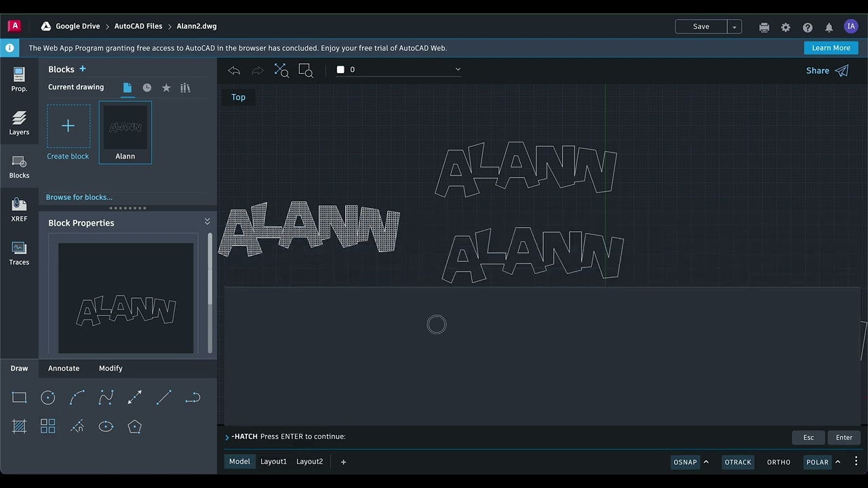Open the status bar more options menu
Viewport: 868px width, 488px height.
point(856,462)
